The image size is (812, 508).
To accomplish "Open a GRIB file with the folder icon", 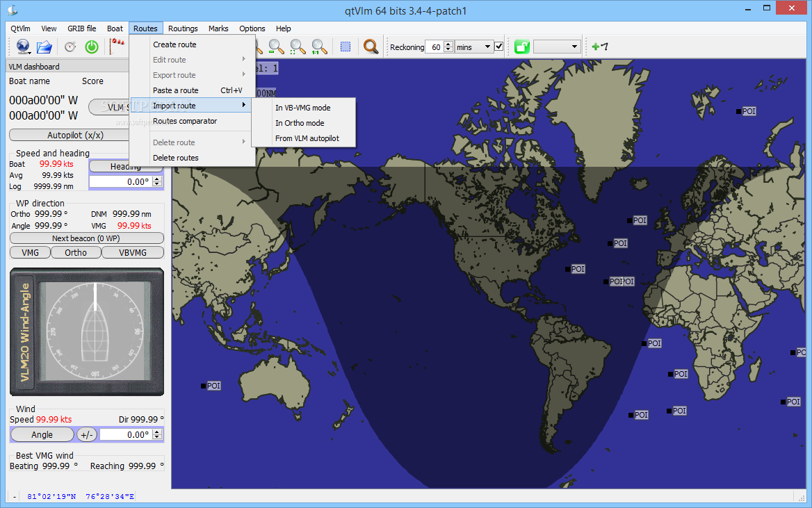I will pos(44,47).
